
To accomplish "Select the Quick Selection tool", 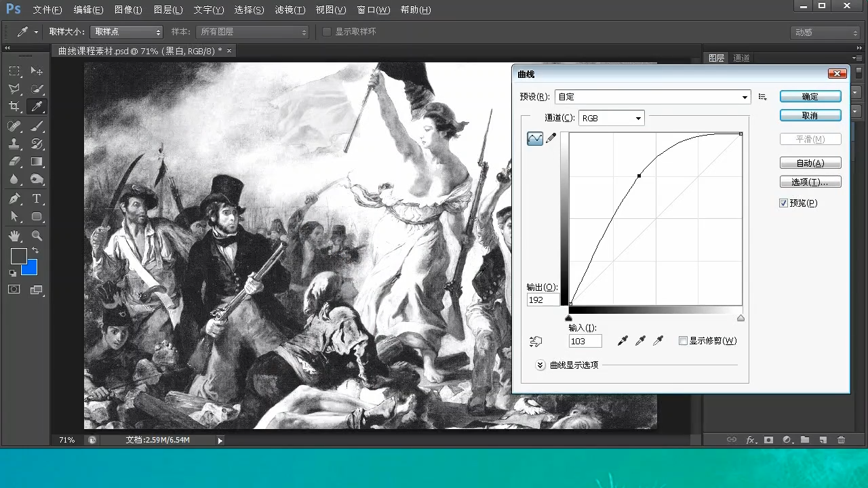I will tap(37, 89).
